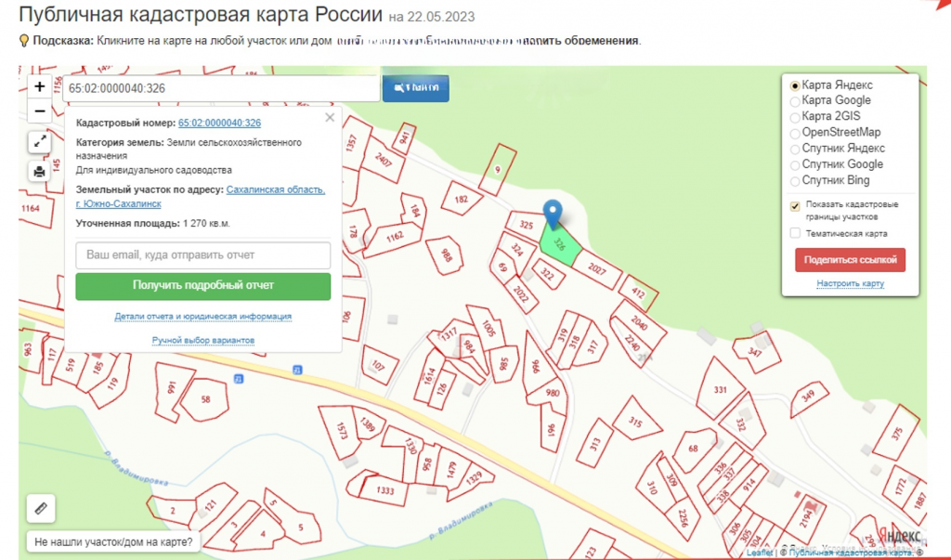Select parcel 349 on the map

click(x=809, y=397)
